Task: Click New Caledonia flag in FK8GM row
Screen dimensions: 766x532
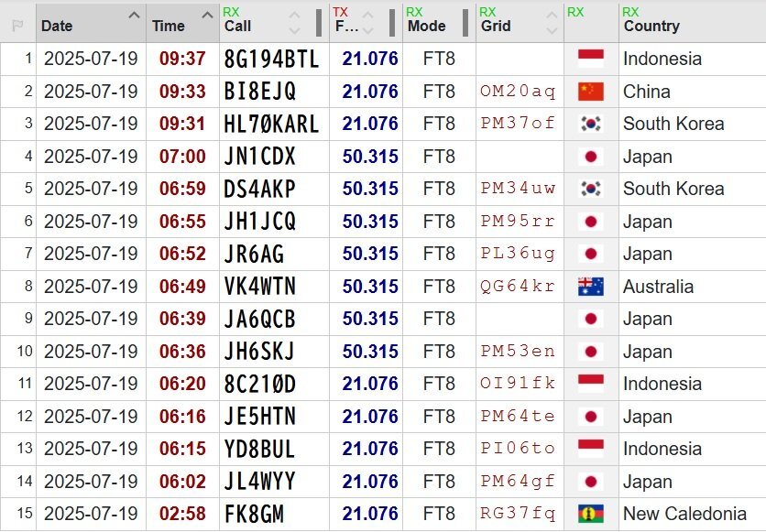Action: 591,514
